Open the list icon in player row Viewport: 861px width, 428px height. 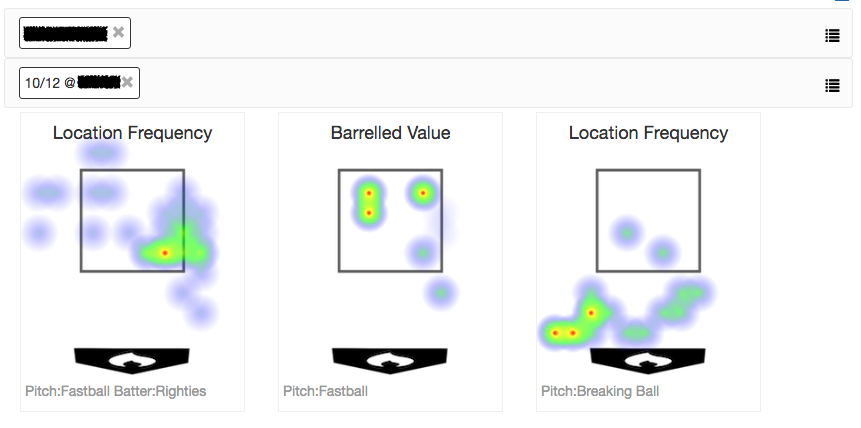[832, 36]
